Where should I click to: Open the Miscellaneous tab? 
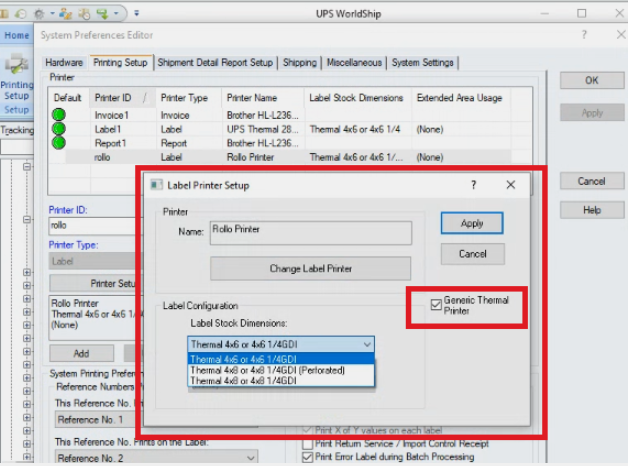point(354,62)
